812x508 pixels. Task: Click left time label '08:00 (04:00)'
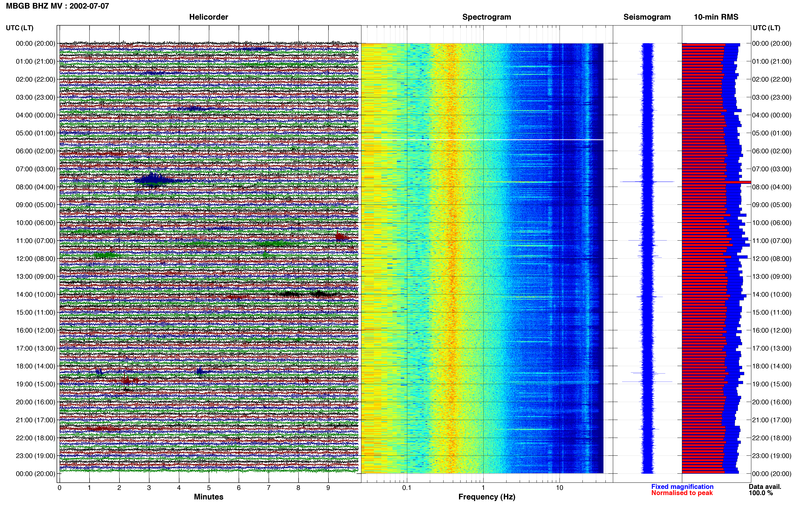[36, 187]
